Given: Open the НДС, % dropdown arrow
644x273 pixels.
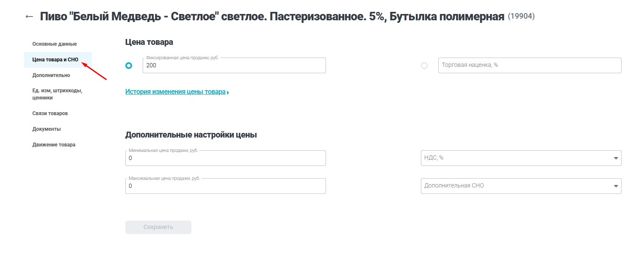Looking at the screenshot, I should point(616,158).
